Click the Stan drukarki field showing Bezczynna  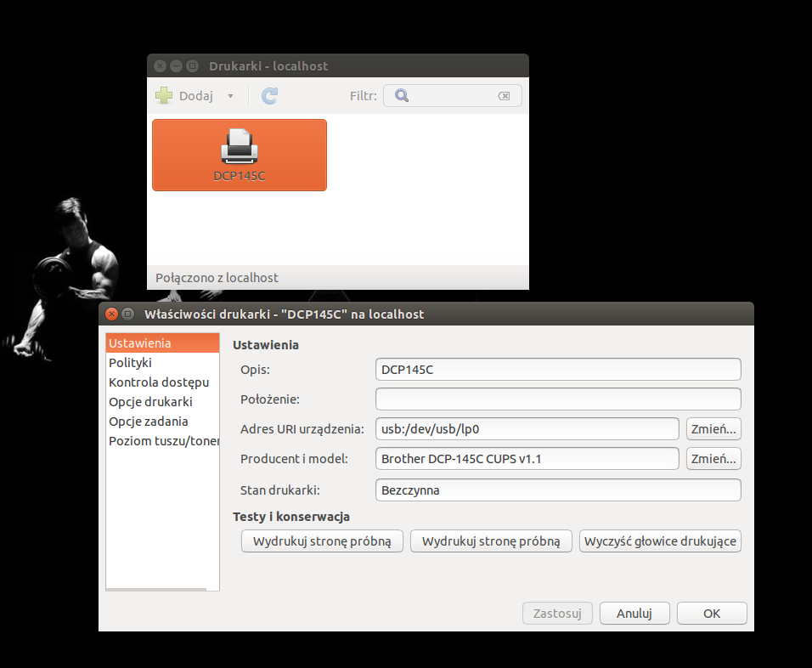(x=558, y=490)
